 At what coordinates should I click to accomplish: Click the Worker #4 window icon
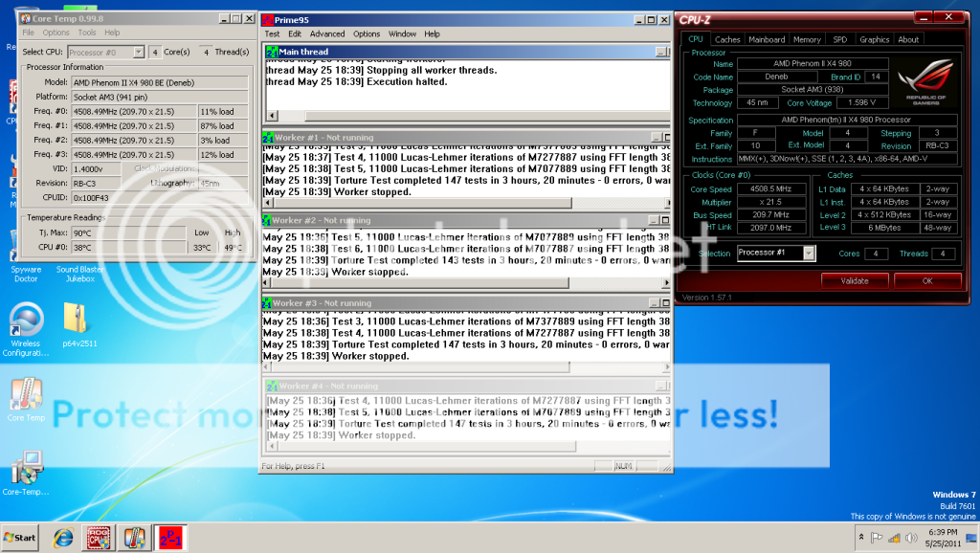(x=272, y=387)
